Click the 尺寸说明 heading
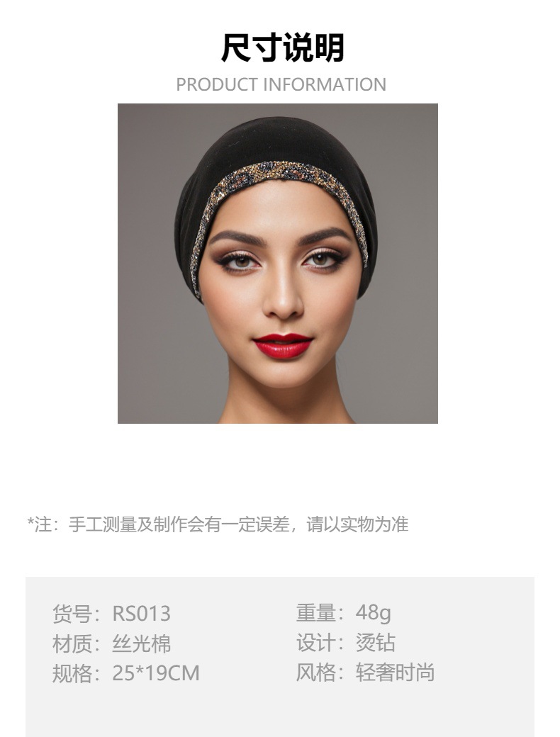Viewport: 560px width, 737px height. [283, 47]
